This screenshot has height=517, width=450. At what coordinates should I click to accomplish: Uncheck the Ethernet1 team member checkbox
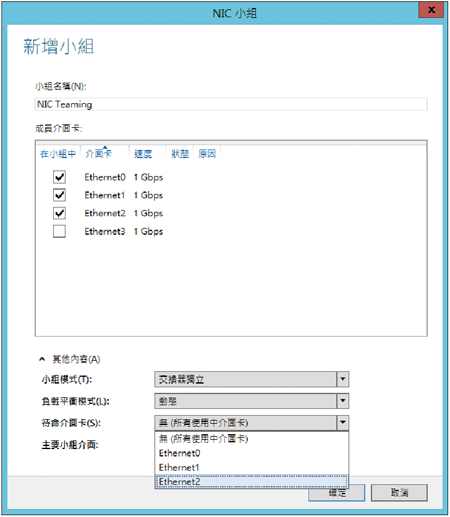click(x=59, y=195)
